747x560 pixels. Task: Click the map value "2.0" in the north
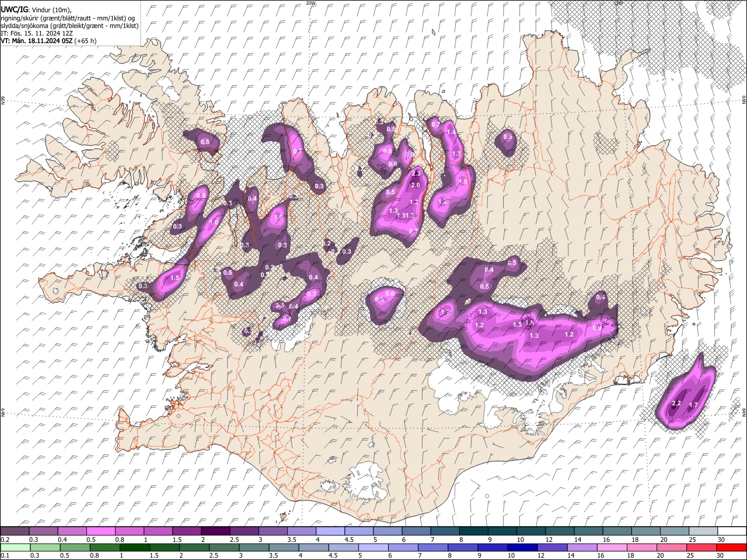coord(416,185)
